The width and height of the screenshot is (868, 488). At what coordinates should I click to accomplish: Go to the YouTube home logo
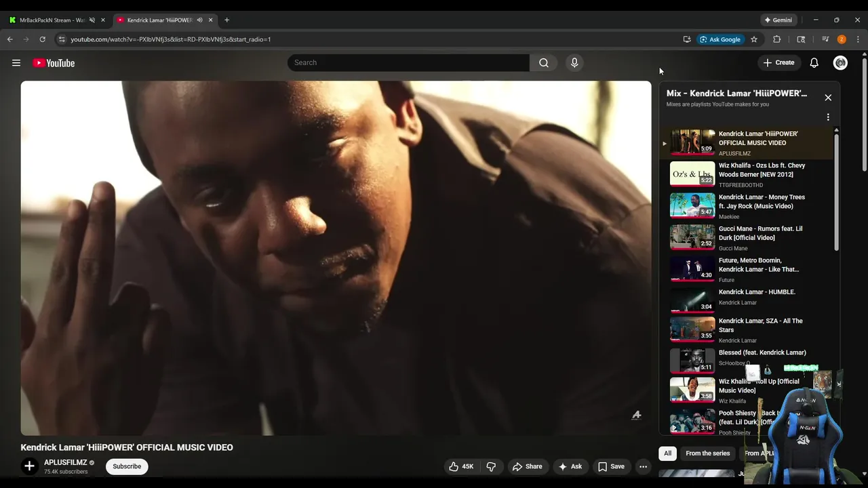tap(54, 63)
